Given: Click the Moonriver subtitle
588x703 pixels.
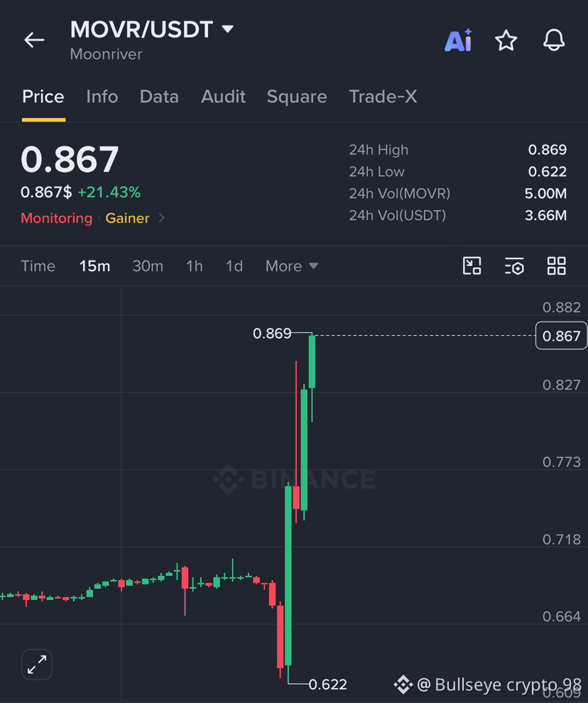Looking at the screenshot, I should pyautogui.click(x=107, y=54).
